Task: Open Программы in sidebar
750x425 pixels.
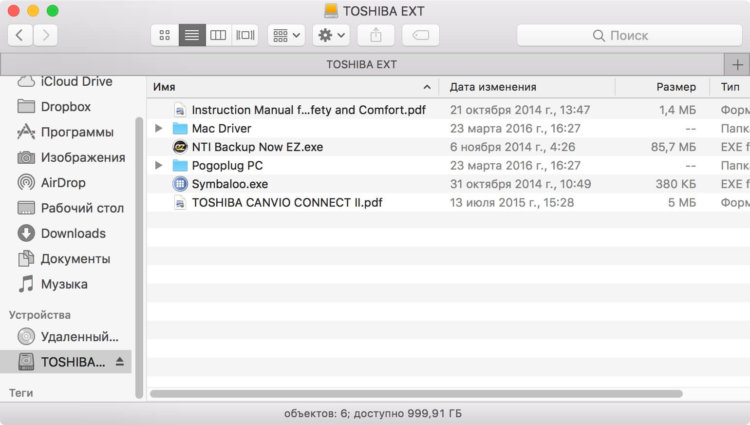Action: [x=66, y=132]
